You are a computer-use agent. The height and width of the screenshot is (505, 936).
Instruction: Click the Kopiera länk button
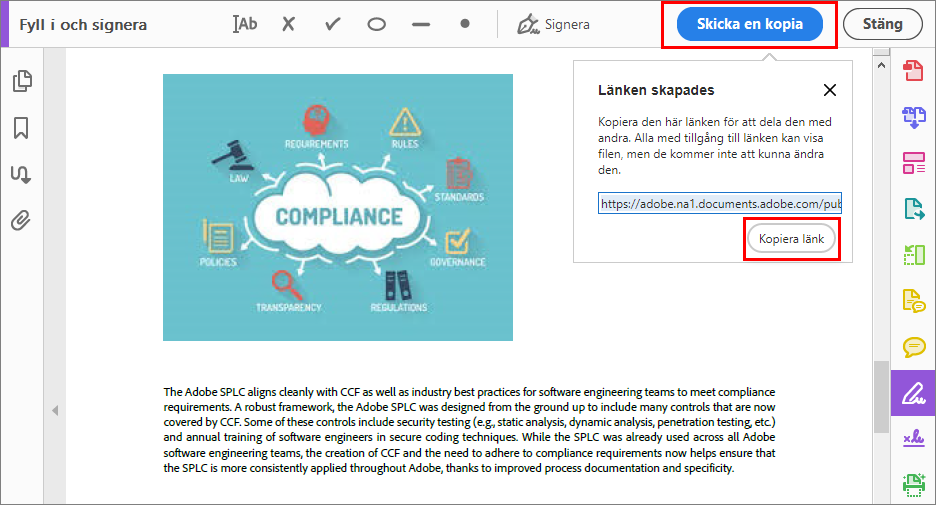tap(792, 239)
